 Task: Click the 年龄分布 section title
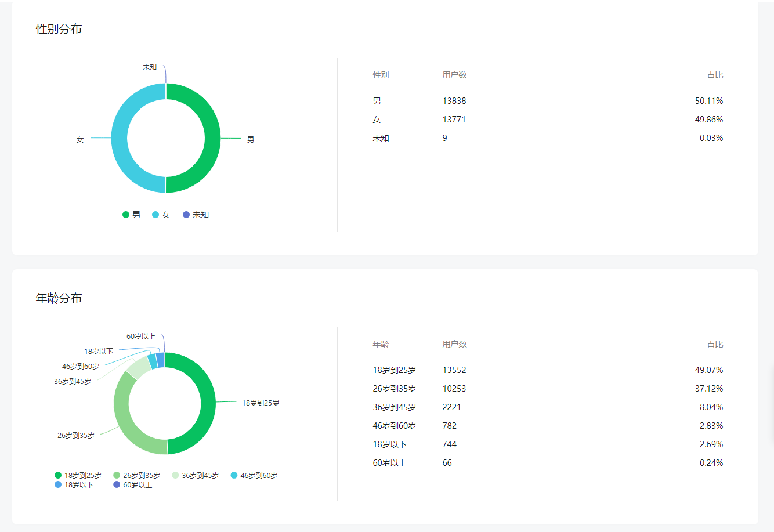pos(59,298)
